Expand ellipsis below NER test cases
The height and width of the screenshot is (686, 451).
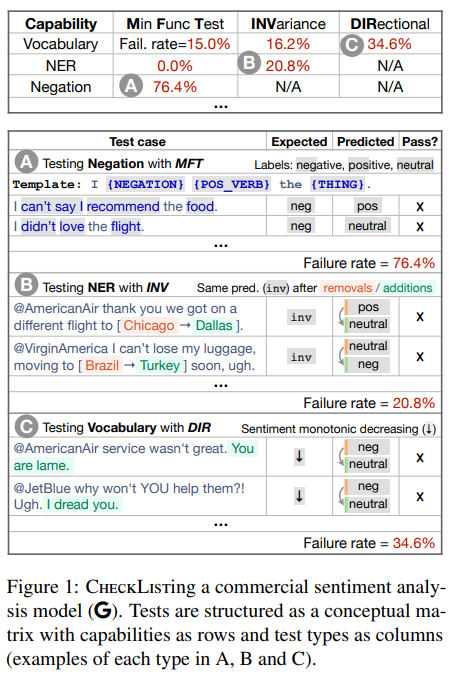[x=221, y=386]
